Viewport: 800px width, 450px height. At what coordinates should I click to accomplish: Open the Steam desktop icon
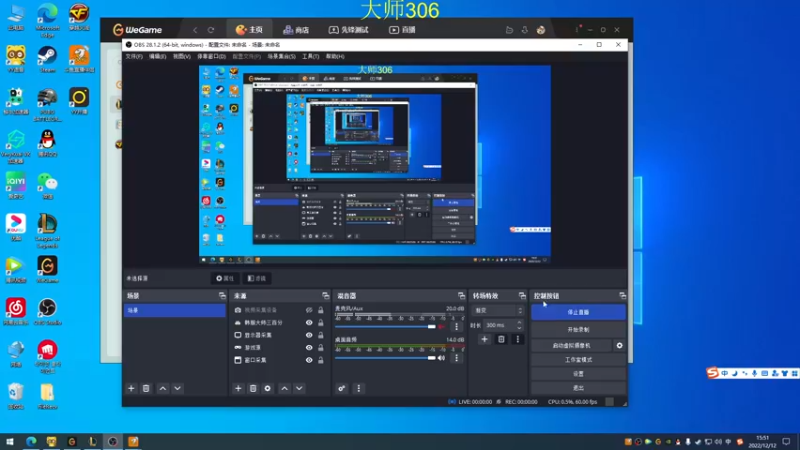[x=47, y=59]
